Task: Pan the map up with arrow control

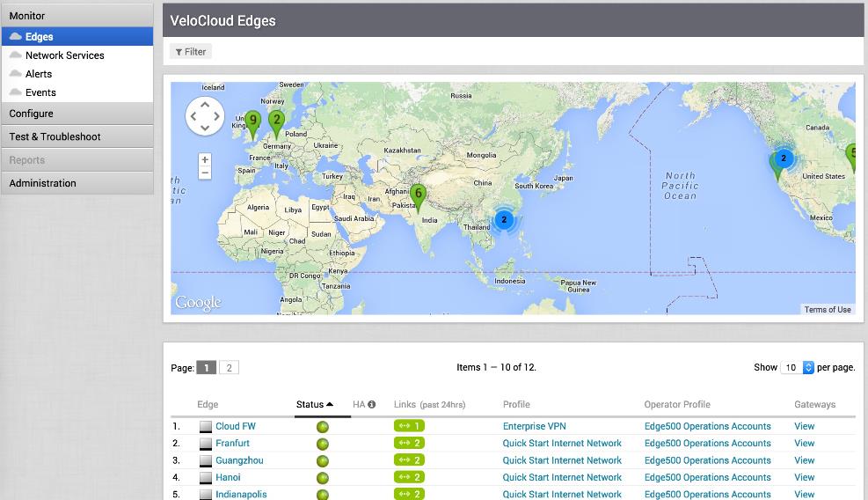Action: coord(205,105)
